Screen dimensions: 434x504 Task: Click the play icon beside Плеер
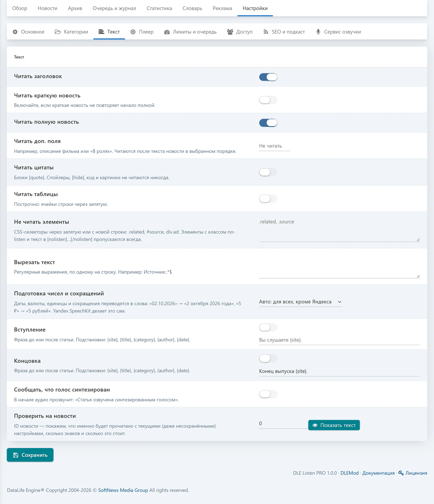pos(133,32)
